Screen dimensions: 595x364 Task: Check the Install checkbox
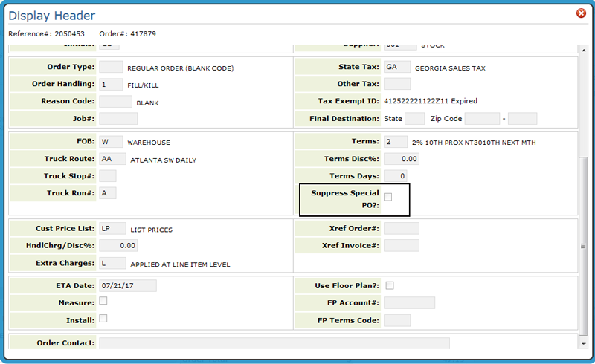pos(103,319)
